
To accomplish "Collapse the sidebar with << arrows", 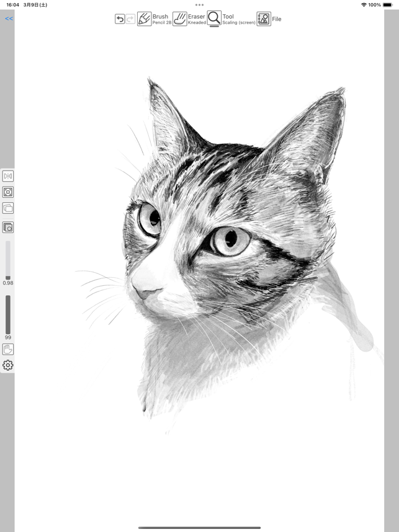I will pos(9,19).
